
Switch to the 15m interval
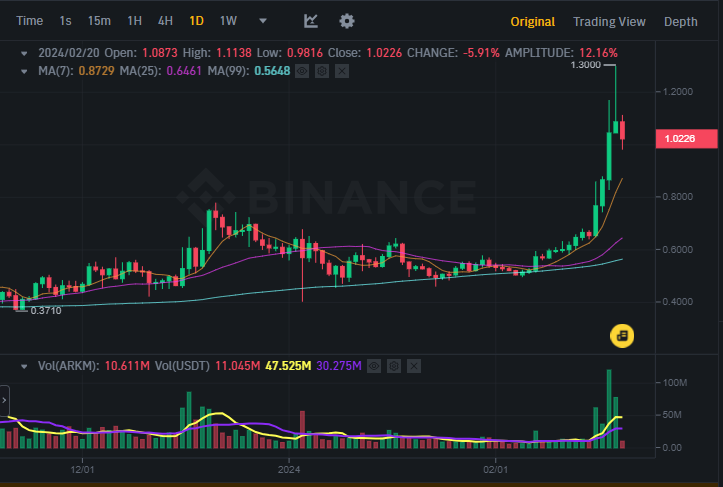click(99, 21)
